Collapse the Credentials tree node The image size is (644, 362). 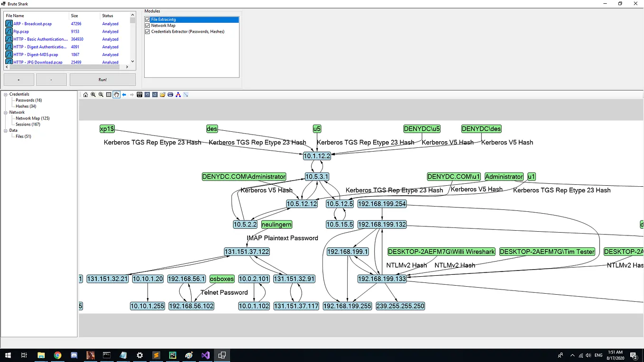[x=6, y=94]
